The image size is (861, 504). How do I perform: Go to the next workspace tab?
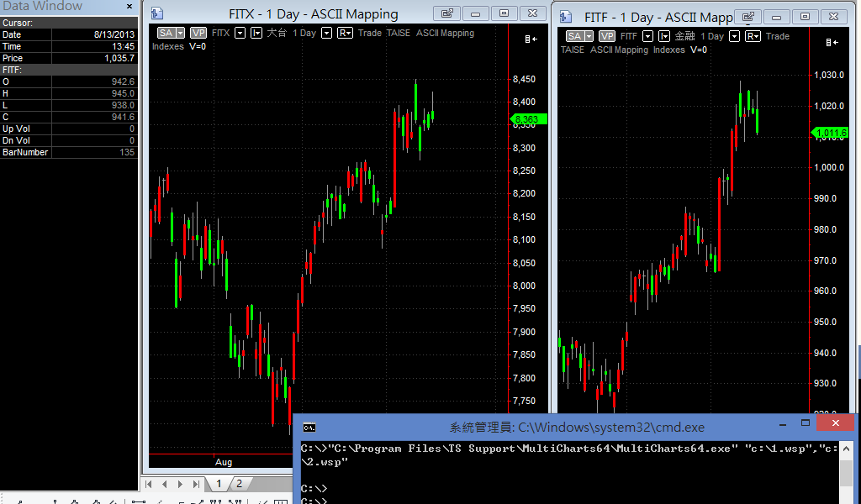click(180, 484)
